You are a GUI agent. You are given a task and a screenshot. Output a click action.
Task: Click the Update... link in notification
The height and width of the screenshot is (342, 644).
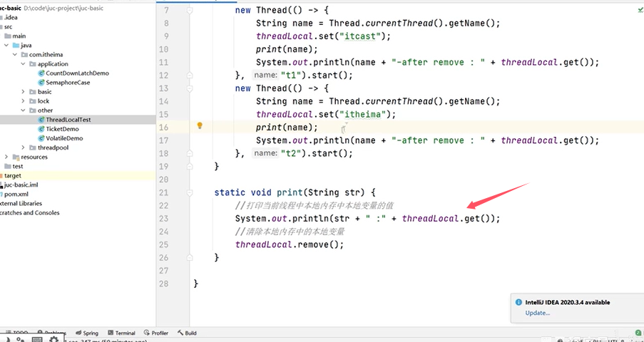pos(538,313)
